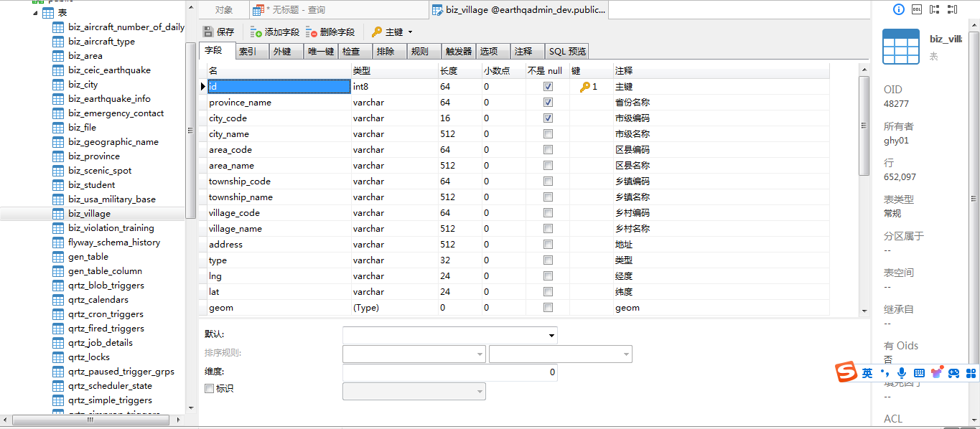Image resolution: width=980 pixels, height=429 pixels.
Task: Toggle not-null checkbox for city_name
Action: [548, 134]
